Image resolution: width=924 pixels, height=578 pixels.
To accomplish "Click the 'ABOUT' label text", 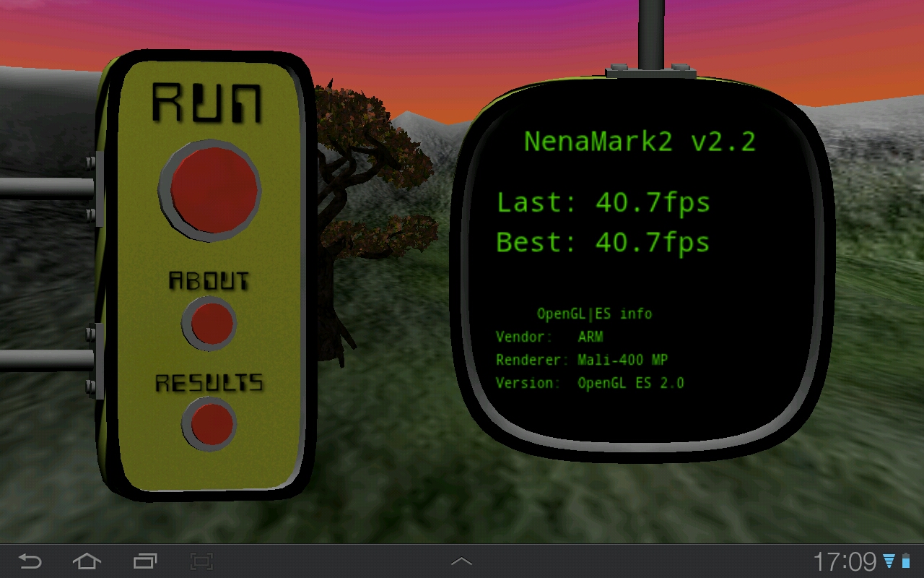I will (x=209, y=280).
